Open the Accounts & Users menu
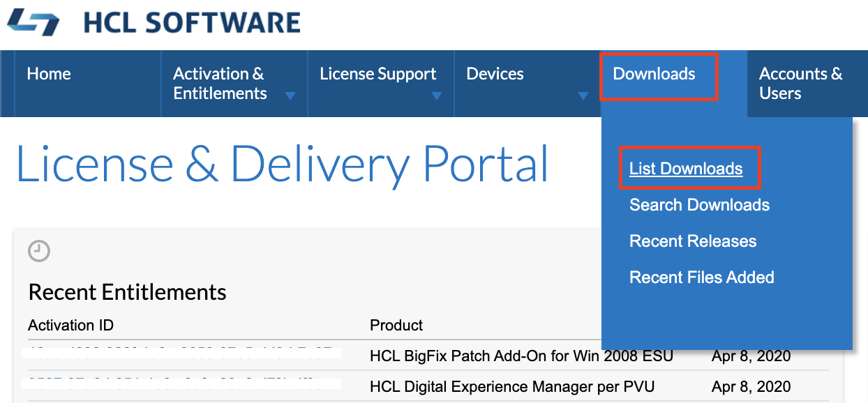The width and height of the screenshot is (868, 403). (800, 84)
